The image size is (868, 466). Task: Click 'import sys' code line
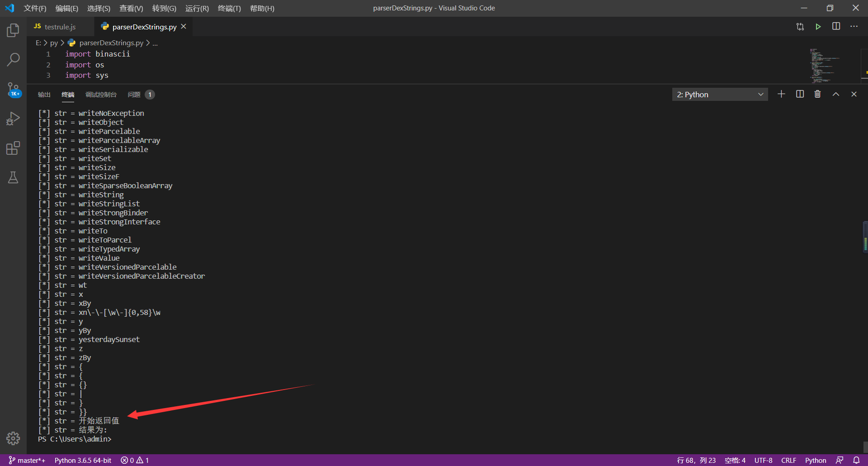(x=87, y=75)
